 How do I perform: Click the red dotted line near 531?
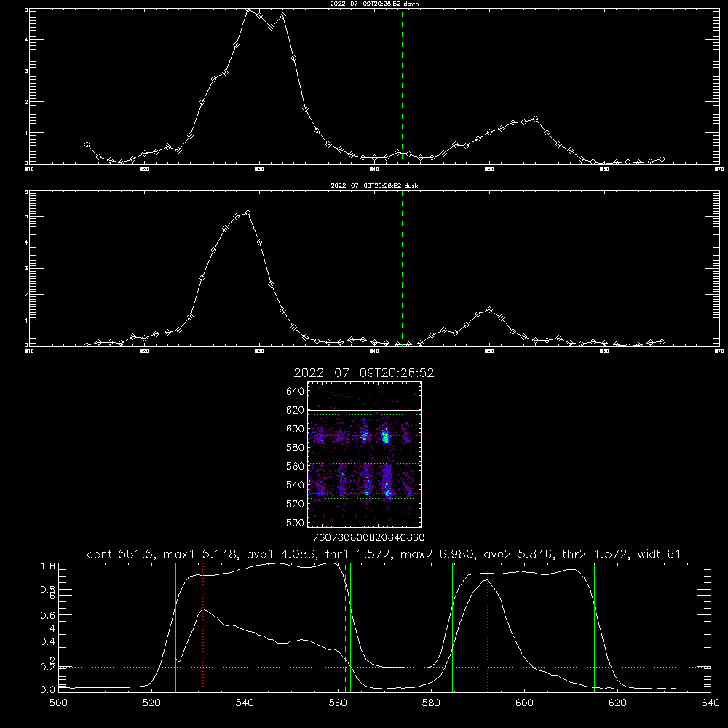coord(203,627)
